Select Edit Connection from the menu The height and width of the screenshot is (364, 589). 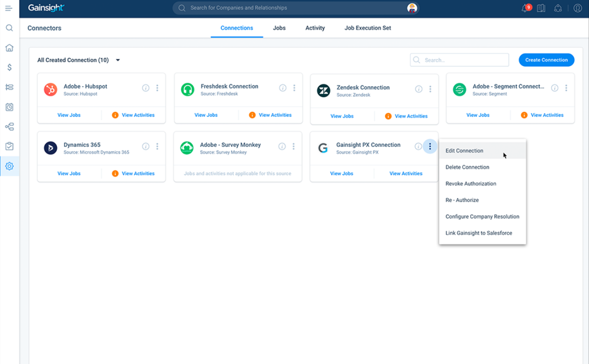tap(482, 151)
